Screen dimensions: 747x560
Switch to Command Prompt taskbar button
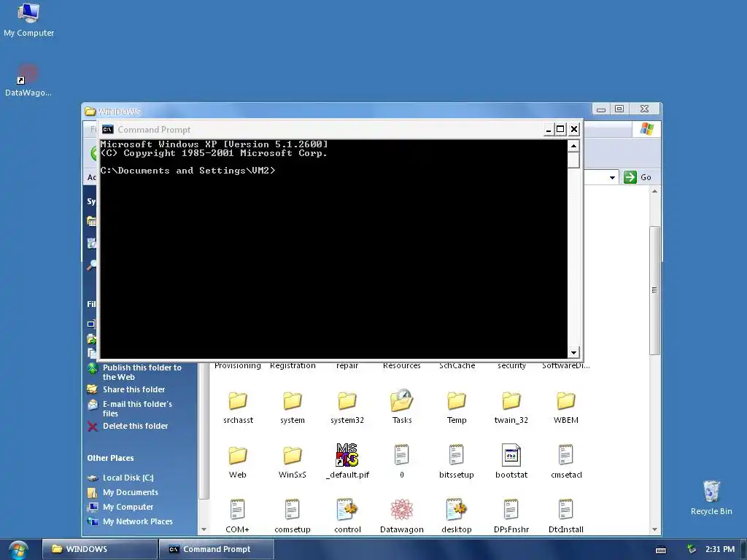[x=216, y=549]
